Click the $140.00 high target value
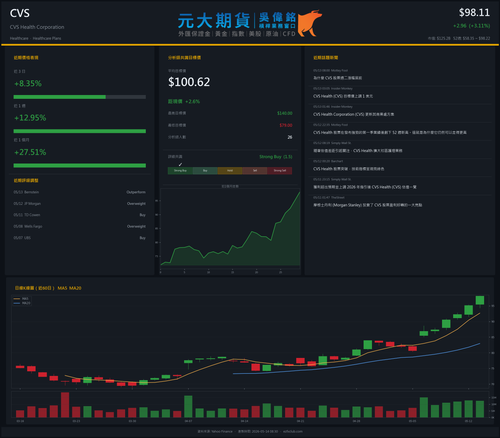This screenshot has width=500, height=438. (285, 113)
